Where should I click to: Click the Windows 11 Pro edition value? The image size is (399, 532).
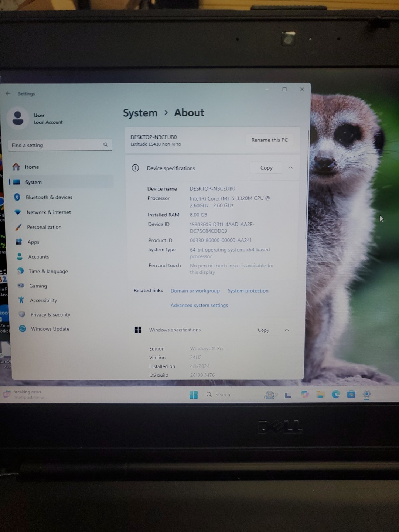[x=207, y=348]
